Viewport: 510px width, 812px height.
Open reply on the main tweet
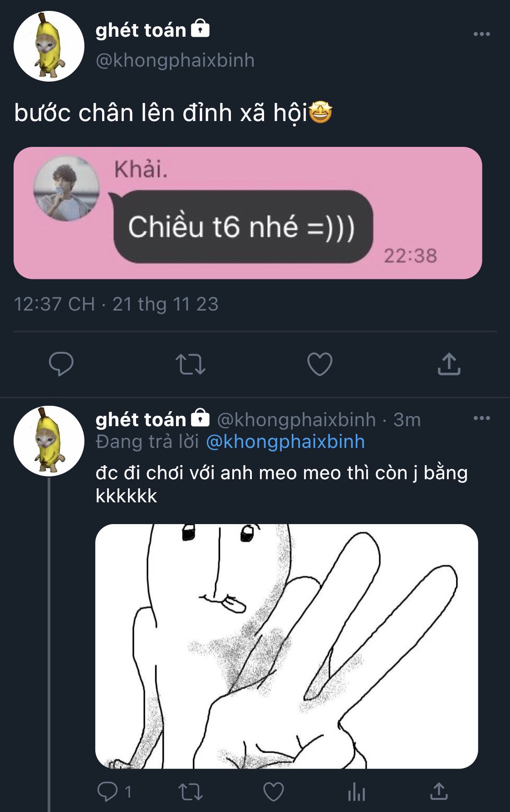[61, 364]
